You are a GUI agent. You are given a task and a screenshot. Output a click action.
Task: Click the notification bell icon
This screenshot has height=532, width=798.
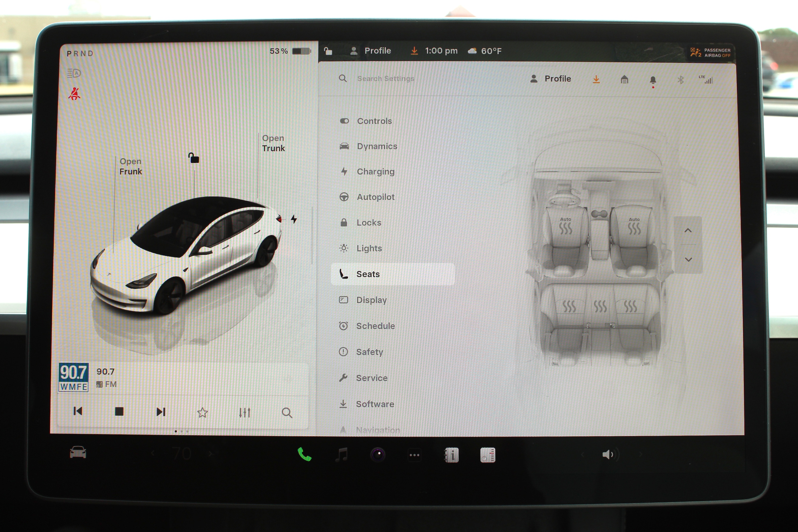[x=652, y=80]
